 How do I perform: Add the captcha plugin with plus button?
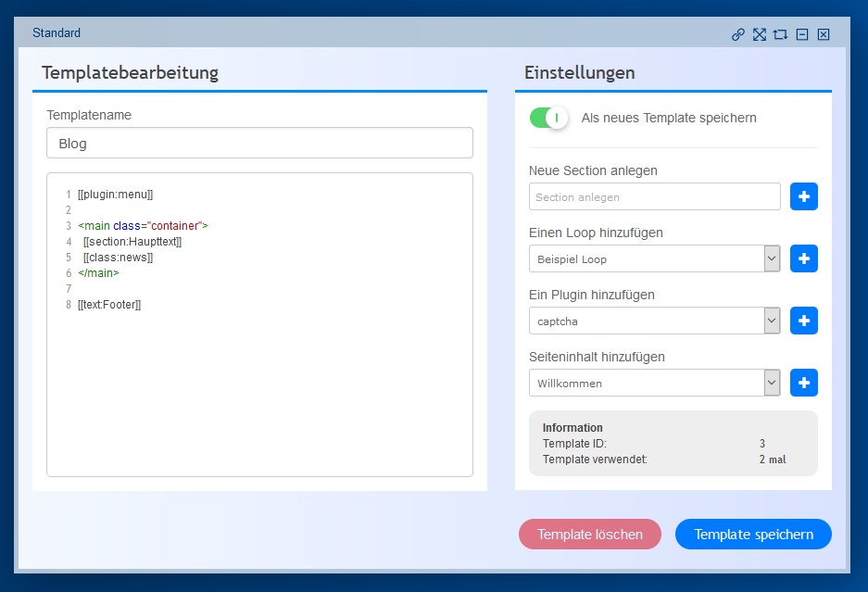803,321
